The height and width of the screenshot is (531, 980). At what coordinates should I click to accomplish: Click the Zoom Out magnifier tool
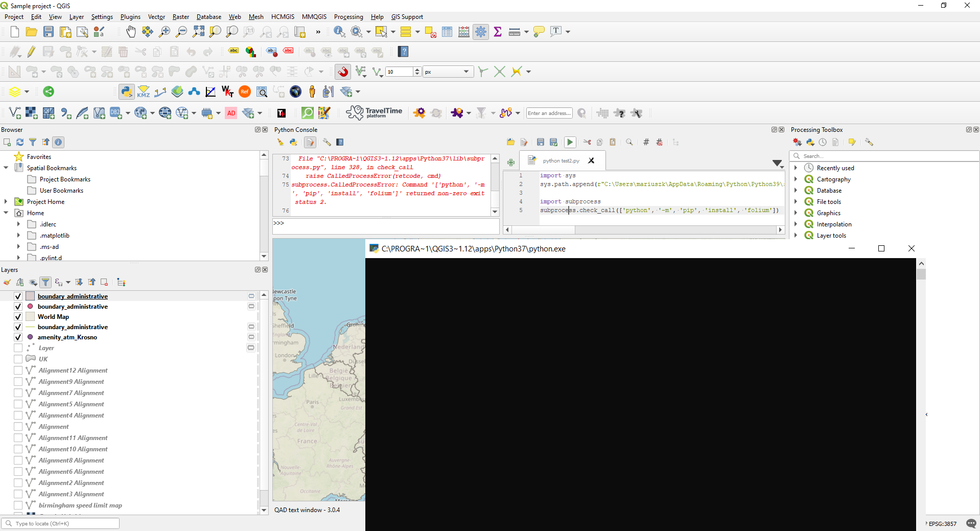pyautogui.click(x=181, y=32)
